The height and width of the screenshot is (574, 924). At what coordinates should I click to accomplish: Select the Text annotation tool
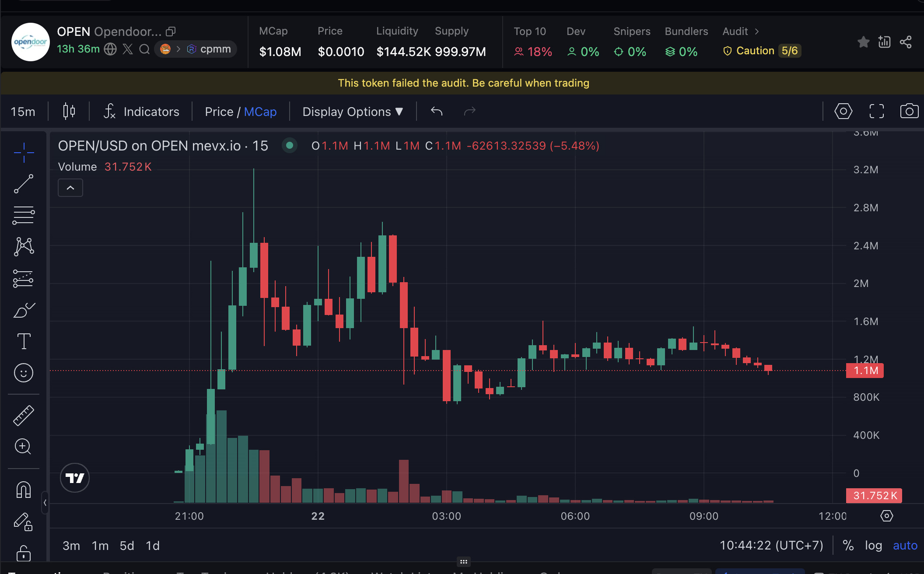click(x=24, y=341)
